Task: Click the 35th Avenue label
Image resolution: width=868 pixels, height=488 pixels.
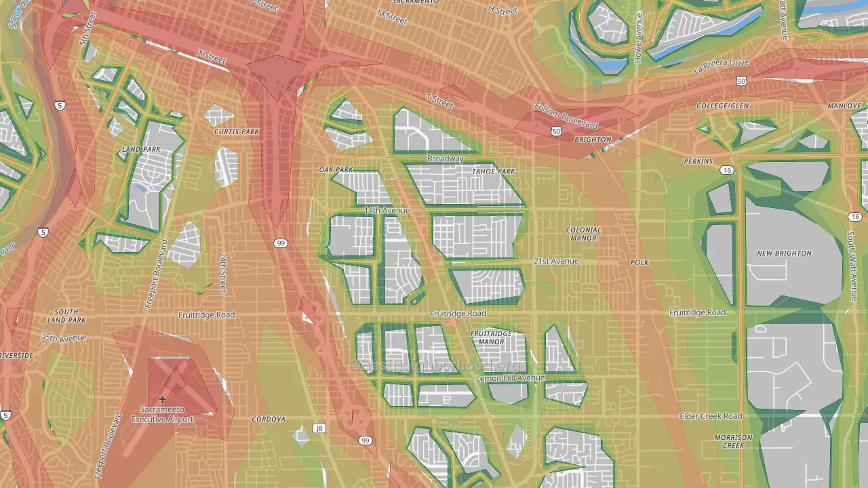Action: (x=63, y=338)
